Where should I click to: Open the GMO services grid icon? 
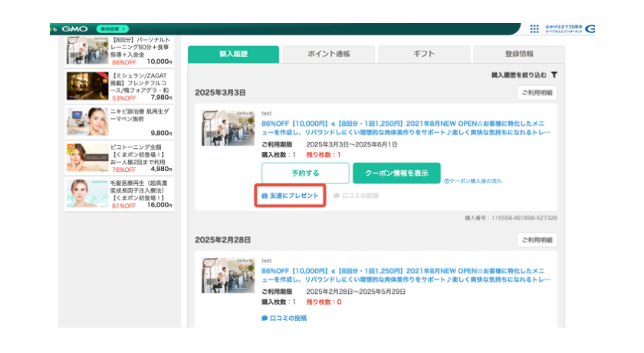[534, 28]
